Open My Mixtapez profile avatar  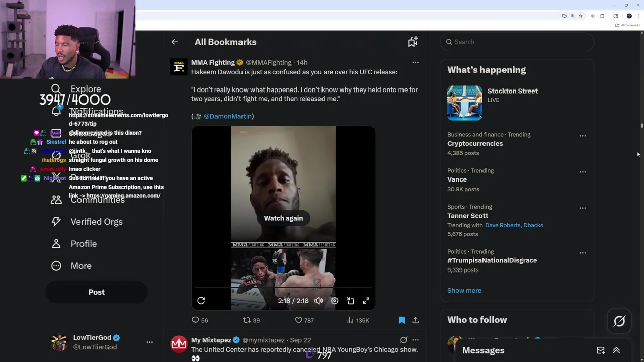point(179,344)
